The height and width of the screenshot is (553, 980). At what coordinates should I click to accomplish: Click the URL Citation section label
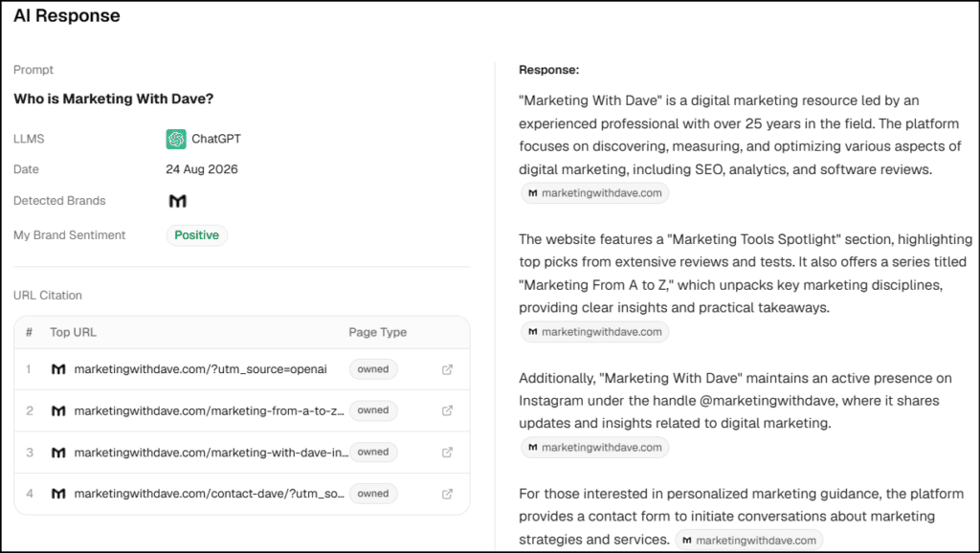pyautogui.click(x=48, y=296)
